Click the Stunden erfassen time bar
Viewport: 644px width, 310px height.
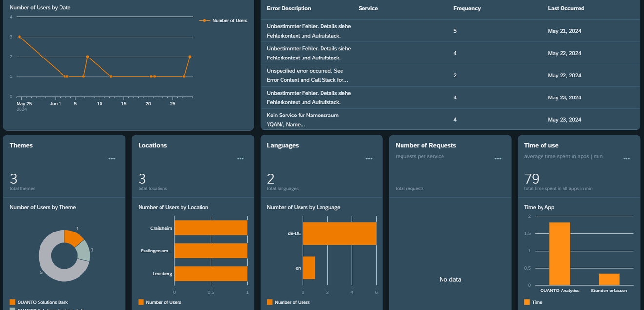point(609,279)
